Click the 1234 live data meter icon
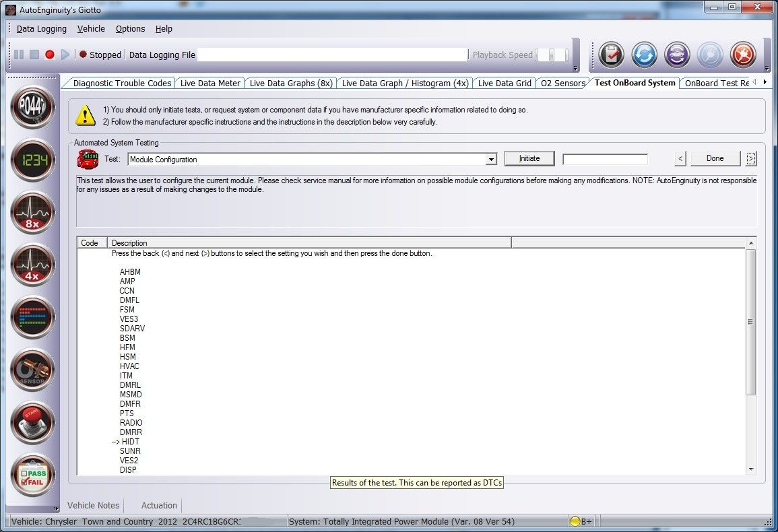The width and height of the screenshot is (778, 532). pos(32,160)
